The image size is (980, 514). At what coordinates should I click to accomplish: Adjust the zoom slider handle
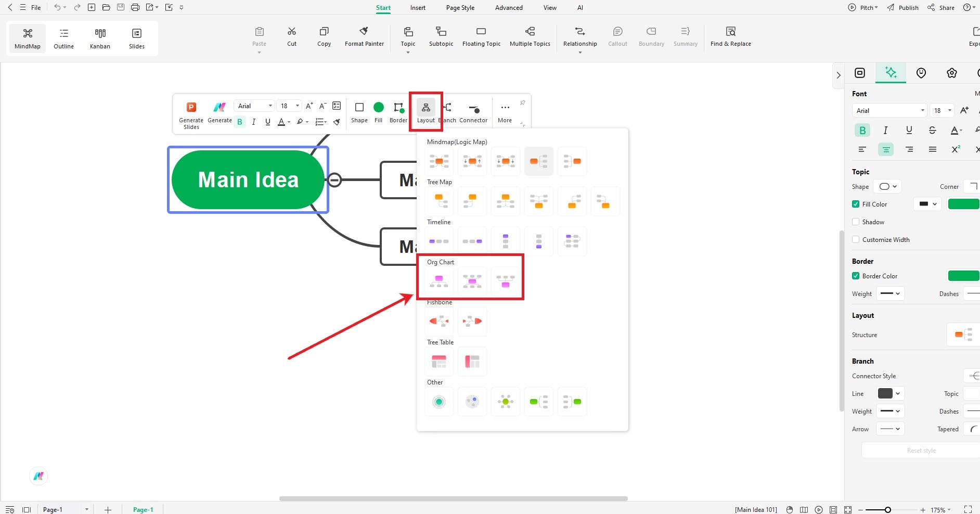click(888, 510)
